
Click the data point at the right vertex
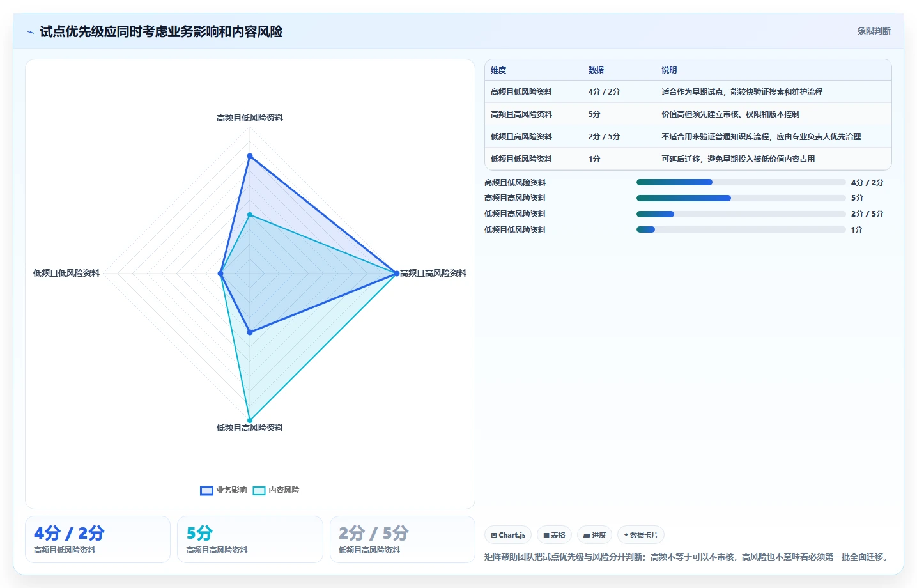pos(397,274)
